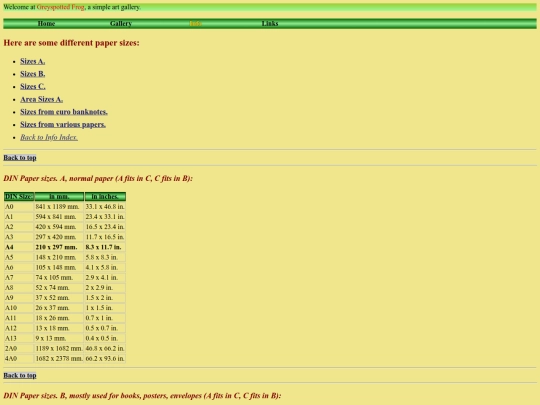Image resolution: width=540 pixels, height=405 pixels.
Task: Select cell '66.2 x 93.6 in.'
Action: click(105, 359)
